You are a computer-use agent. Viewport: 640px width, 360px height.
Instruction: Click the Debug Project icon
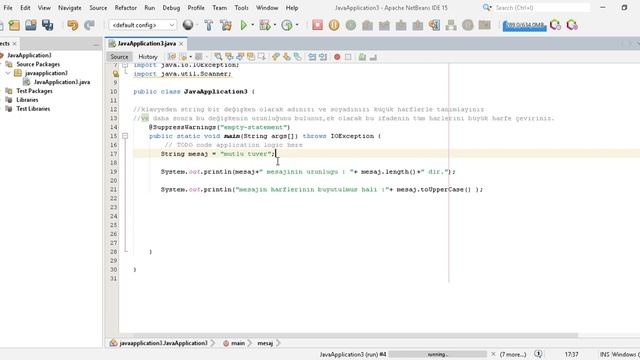point(265,25)
